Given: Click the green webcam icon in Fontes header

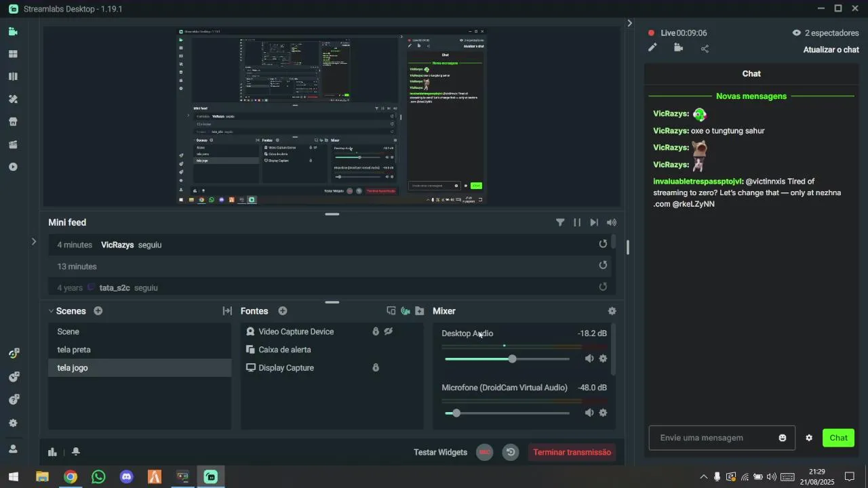Looking at the screenshot, I should pyautogui.click(x=406, y=311).
